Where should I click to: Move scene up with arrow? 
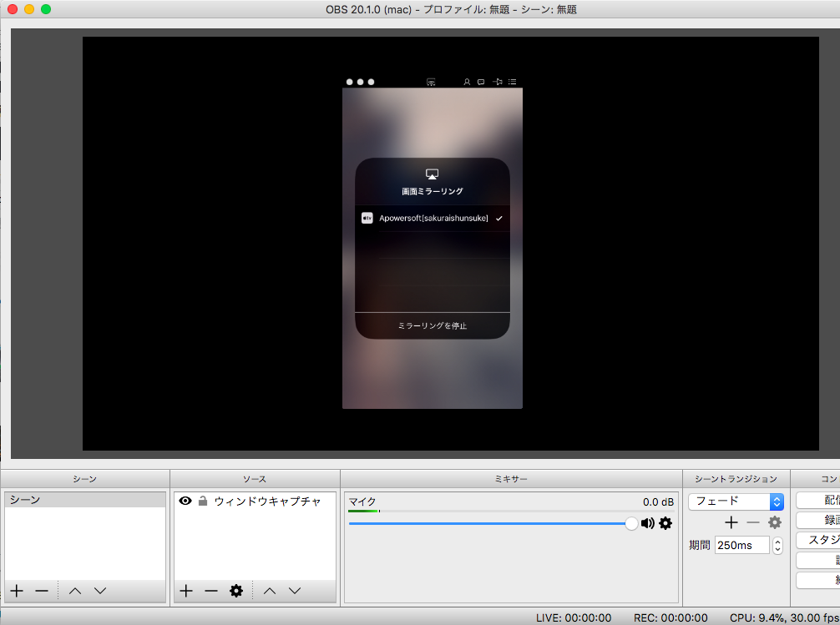coord(75,591)
